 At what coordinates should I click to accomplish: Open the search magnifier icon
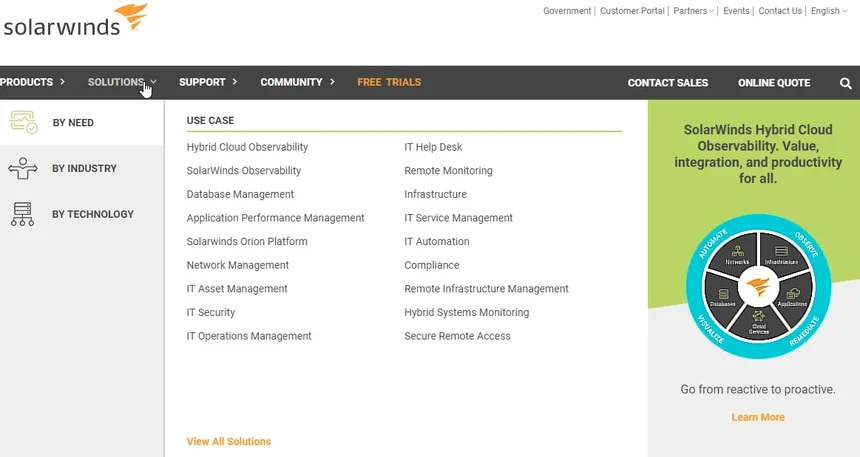tap(845, 83)
